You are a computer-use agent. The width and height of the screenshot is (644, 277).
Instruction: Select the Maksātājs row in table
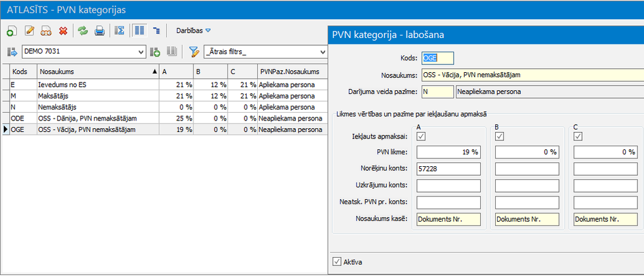pos(84,95)
